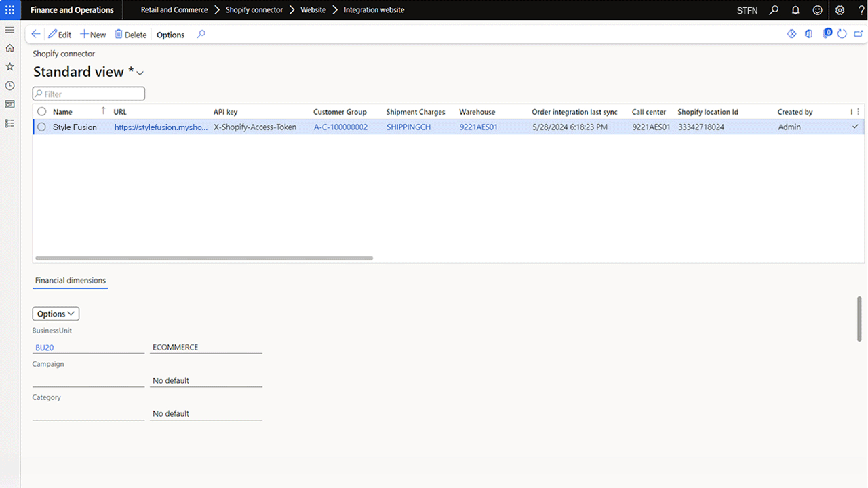Viewport: 868px width, 488px height.
Task: Open the stylefusion.mysho... URL link
Action: pyautogui.click(x=161, y=127)
